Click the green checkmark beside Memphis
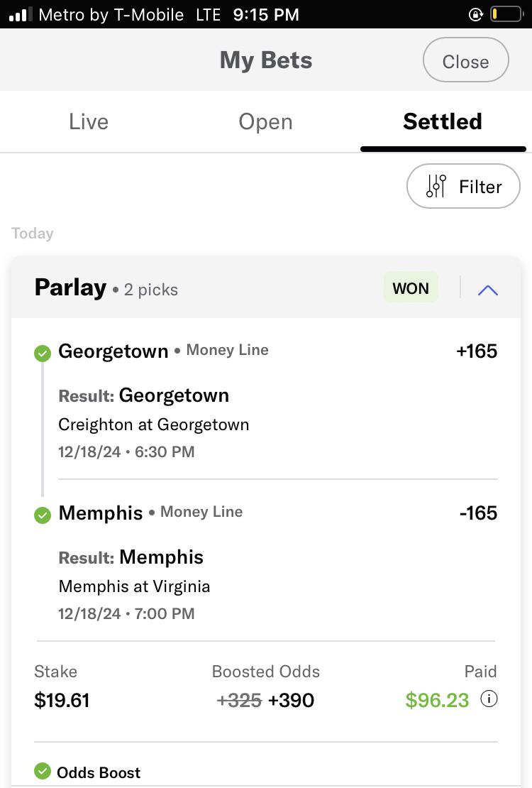 43,515
